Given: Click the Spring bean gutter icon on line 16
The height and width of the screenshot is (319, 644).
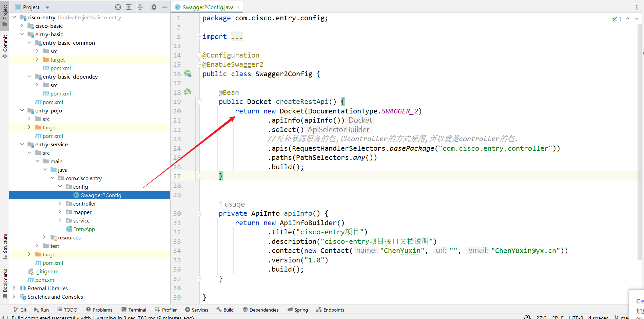Looking at the screenshot, I should coord(188,73).
